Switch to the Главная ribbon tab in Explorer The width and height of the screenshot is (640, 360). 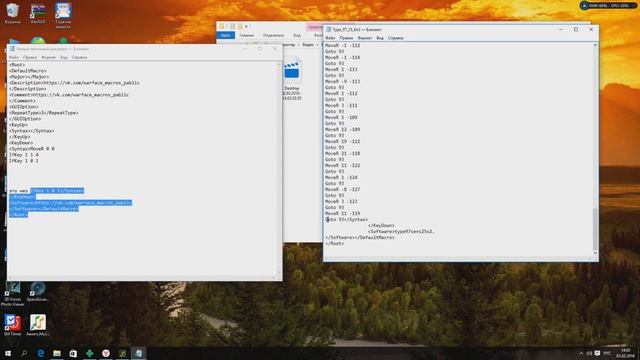click(x=247, y=36)
